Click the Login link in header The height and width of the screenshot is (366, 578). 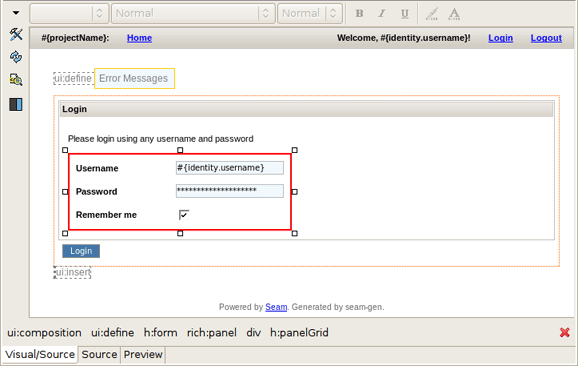[x=501, y=38]
